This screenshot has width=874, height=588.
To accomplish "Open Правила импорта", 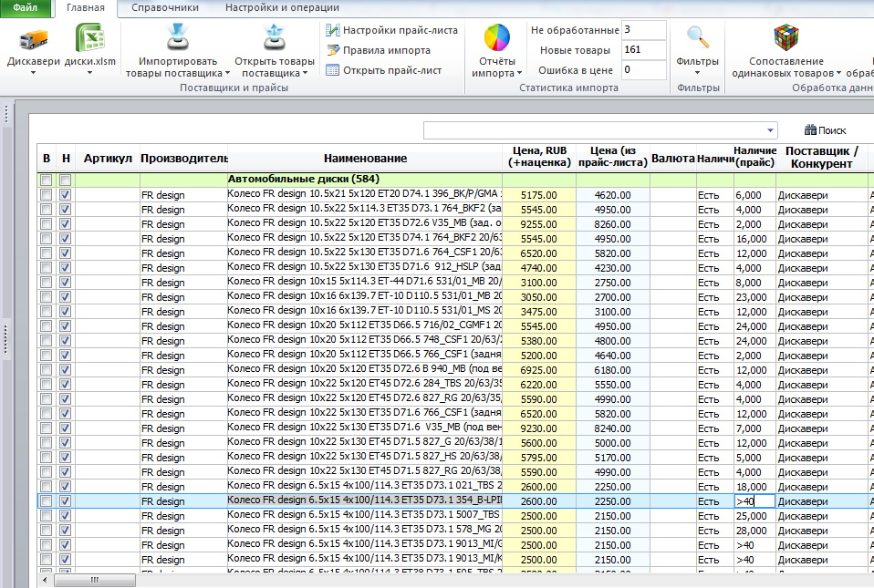I will [379, 50].
